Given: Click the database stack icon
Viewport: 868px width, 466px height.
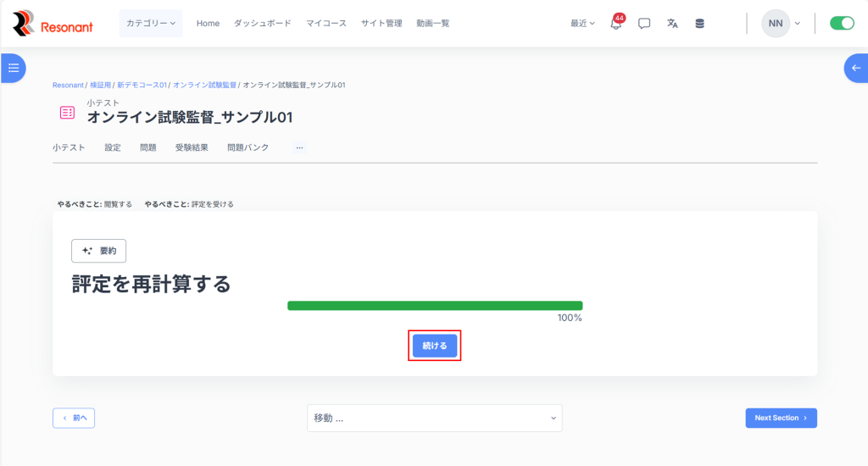Looking at the screenshot, I should point(699,24).
